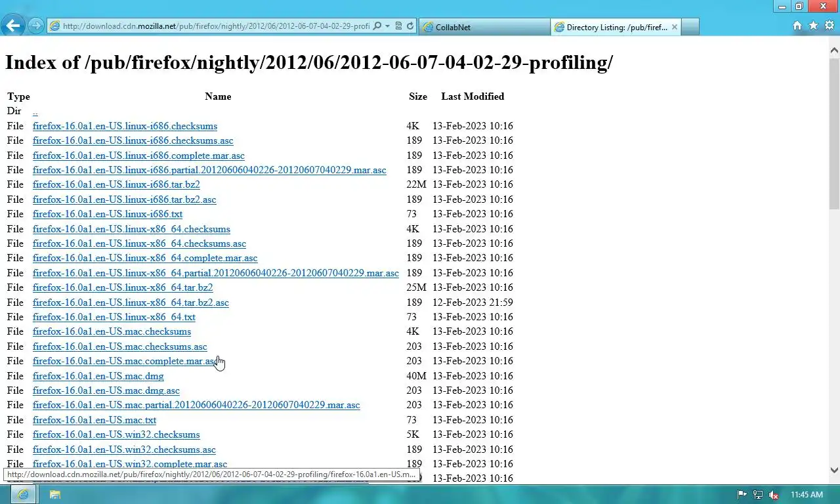Screen dimensions: 840x504
Task: Open the parent directory '..' link
Action: 35,112
